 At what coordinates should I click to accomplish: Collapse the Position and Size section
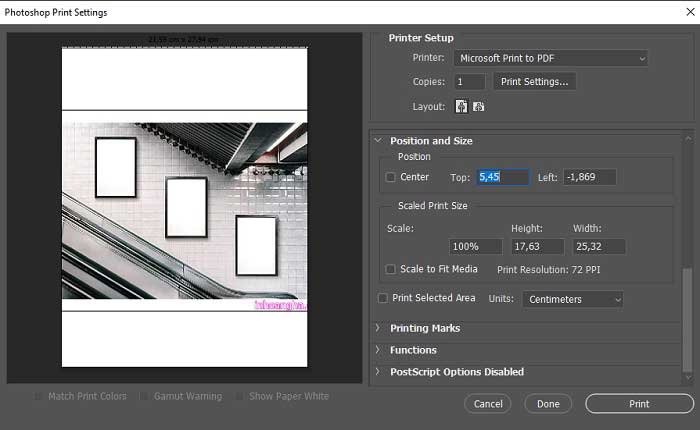click(x=378, y=141)
